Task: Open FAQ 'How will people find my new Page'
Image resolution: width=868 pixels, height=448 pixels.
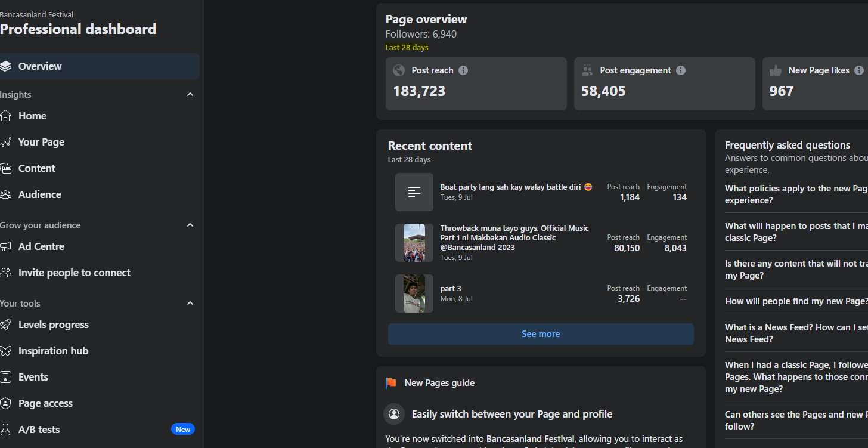Action: (x=796, y=301)
